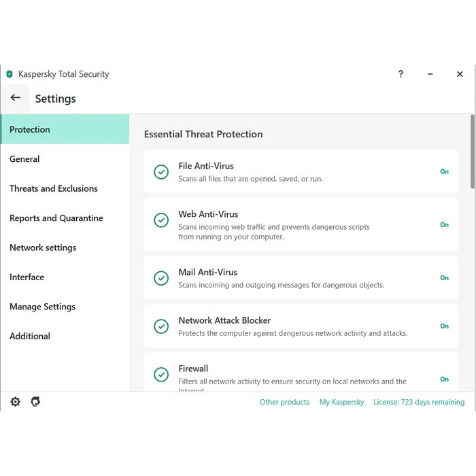Open the Manage Settings section
476x476 pixels.
pyautogui.click(x=65, y=306)
